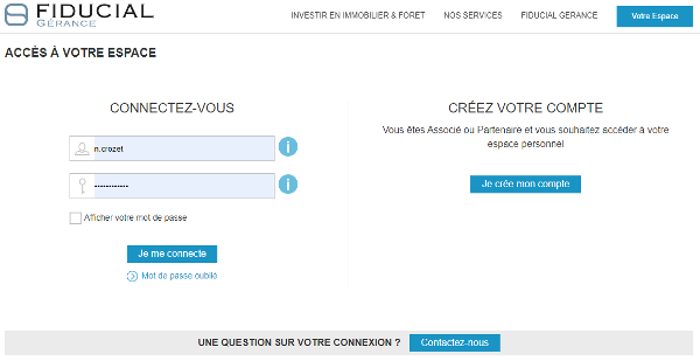700x361 pixels.
Task: Click the Je me connecte button
Action: pos(172,254)
